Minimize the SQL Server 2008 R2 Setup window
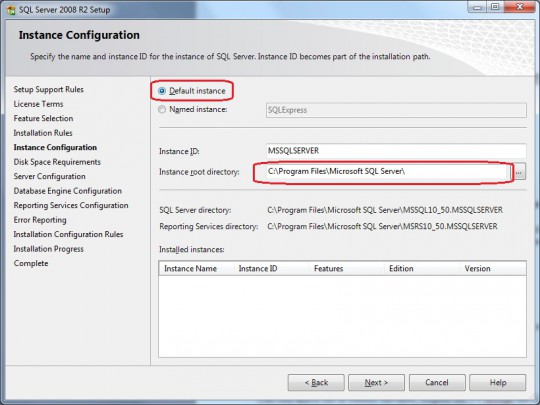Image resolution: width=540 pixels, height=405 pixels. pos(477,7)
